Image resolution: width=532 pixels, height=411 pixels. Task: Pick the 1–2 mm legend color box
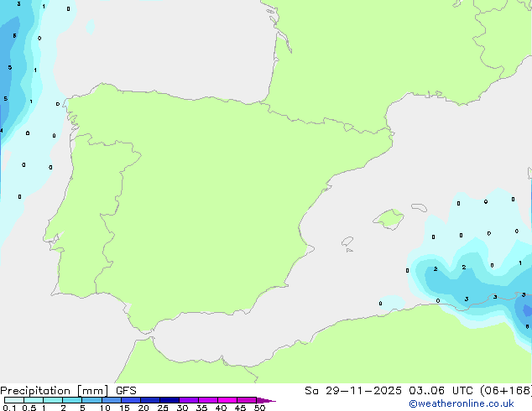coord(53,400)
